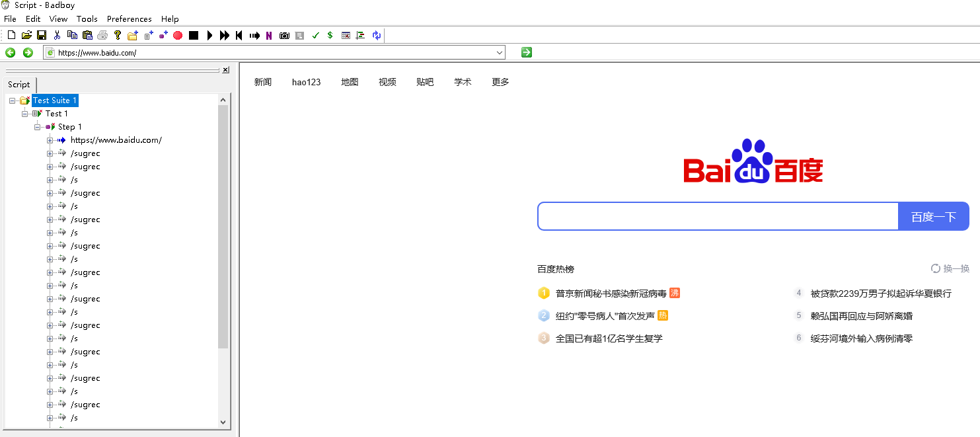Open the 地图 link
The width and height of the screenshot is (980, 437).
(350, 82)
